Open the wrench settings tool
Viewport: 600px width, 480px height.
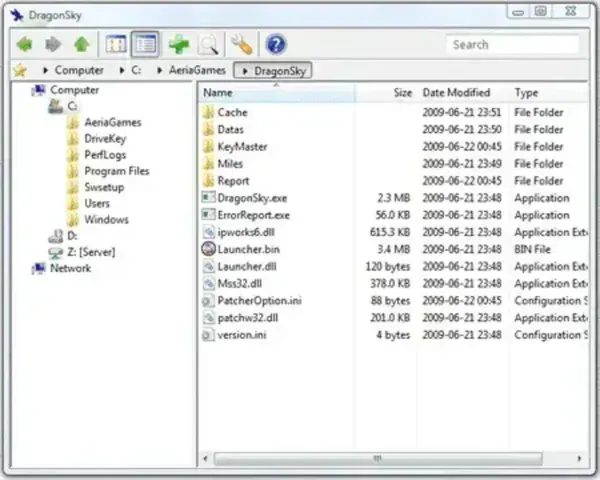[x=242, y=44]
